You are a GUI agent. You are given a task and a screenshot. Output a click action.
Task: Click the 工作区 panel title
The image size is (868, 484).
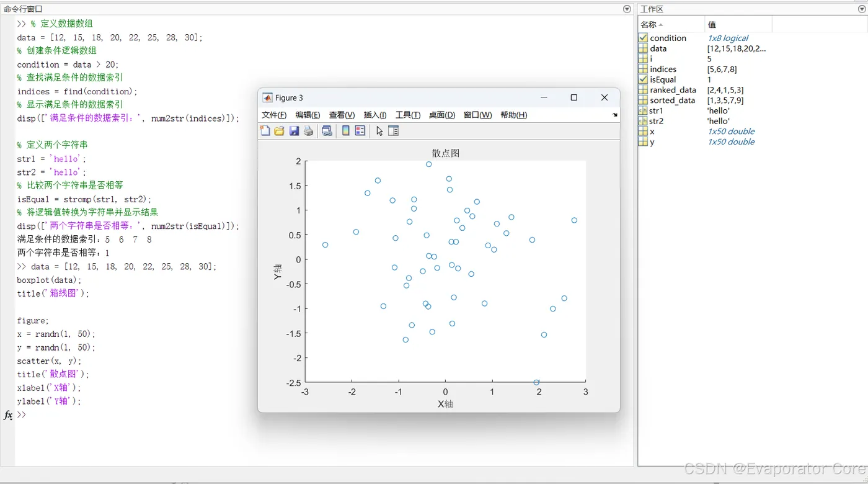[x=652, y=9]
